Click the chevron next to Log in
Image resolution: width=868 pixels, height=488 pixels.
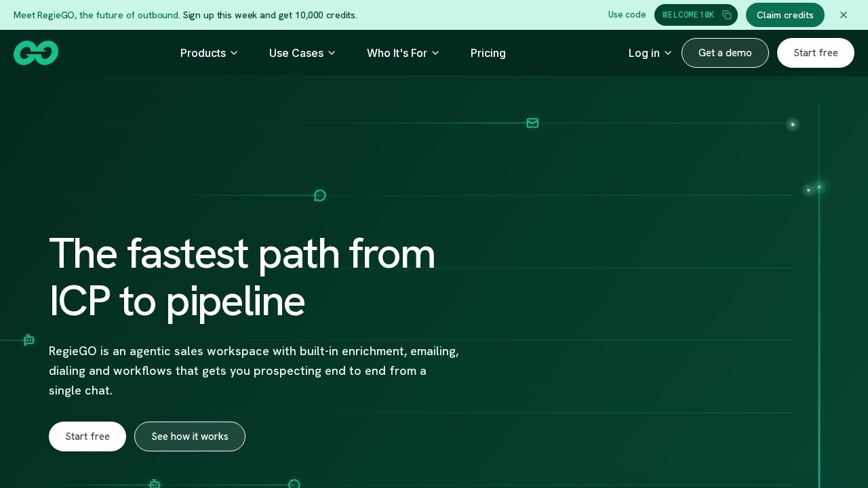668,53
